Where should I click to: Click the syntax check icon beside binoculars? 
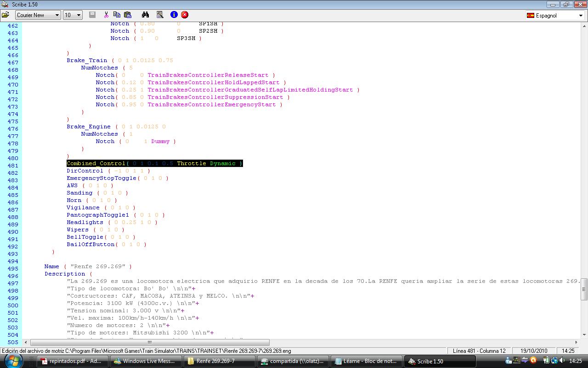(160, 15)
